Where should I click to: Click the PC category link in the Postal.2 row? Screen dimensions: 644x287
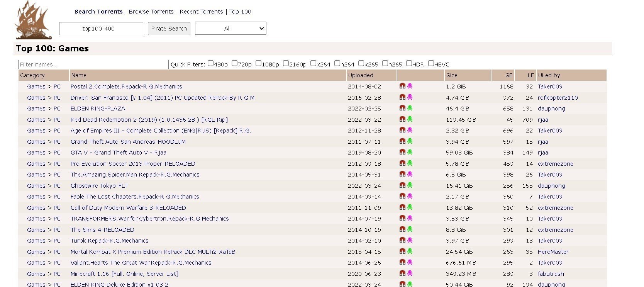57,87
